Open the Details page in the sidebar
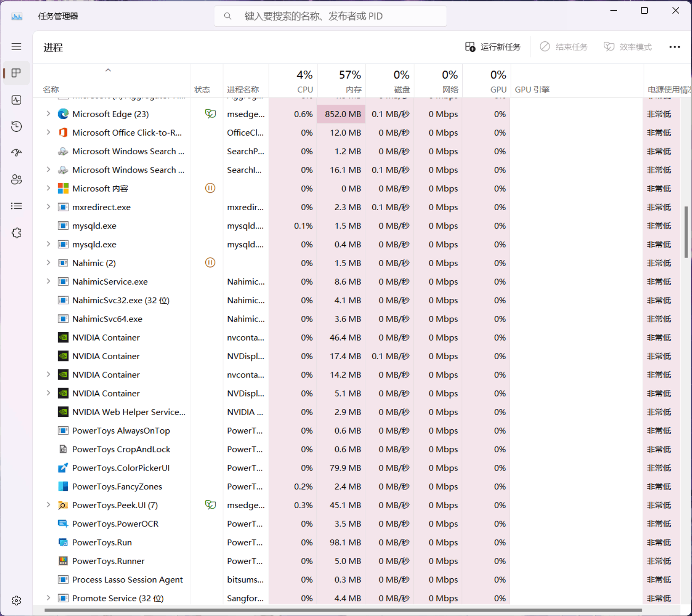This screenshot has height=616, width=692. (x=16, y=206)
